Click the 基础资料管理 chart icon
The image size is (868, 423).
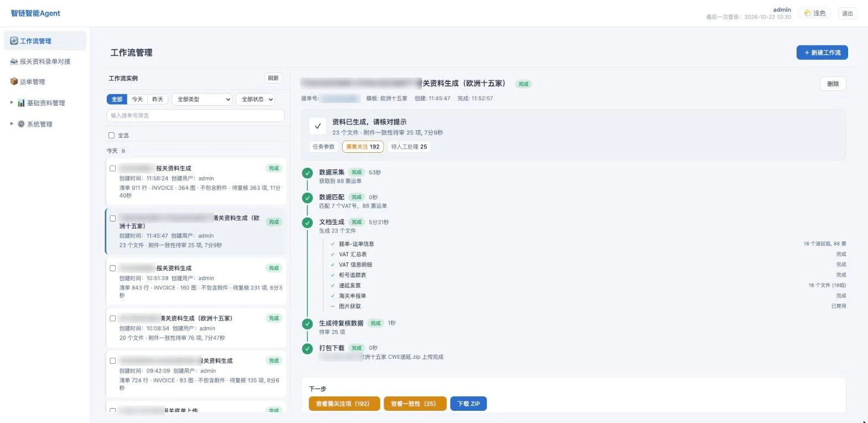(21, 102)
